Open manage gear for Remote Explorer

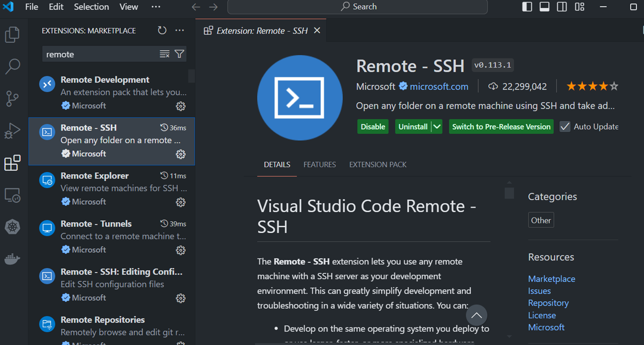181,202
